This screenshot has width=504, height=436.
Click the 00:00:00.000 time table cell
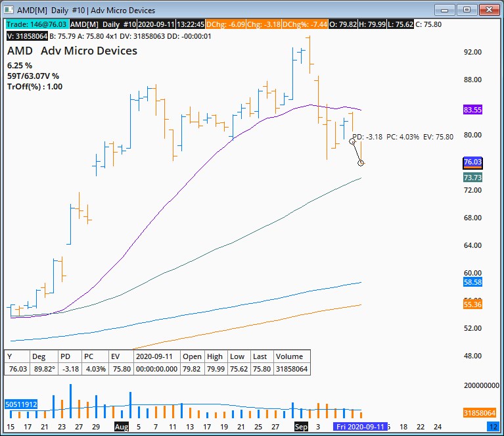tap(157, 369)
